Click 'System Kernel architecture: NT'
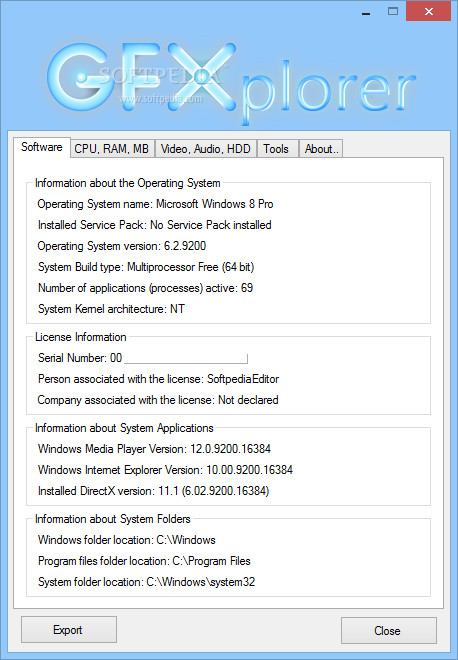Image resolution: width=458 pixels, height=660 pixels. (111, 309)
